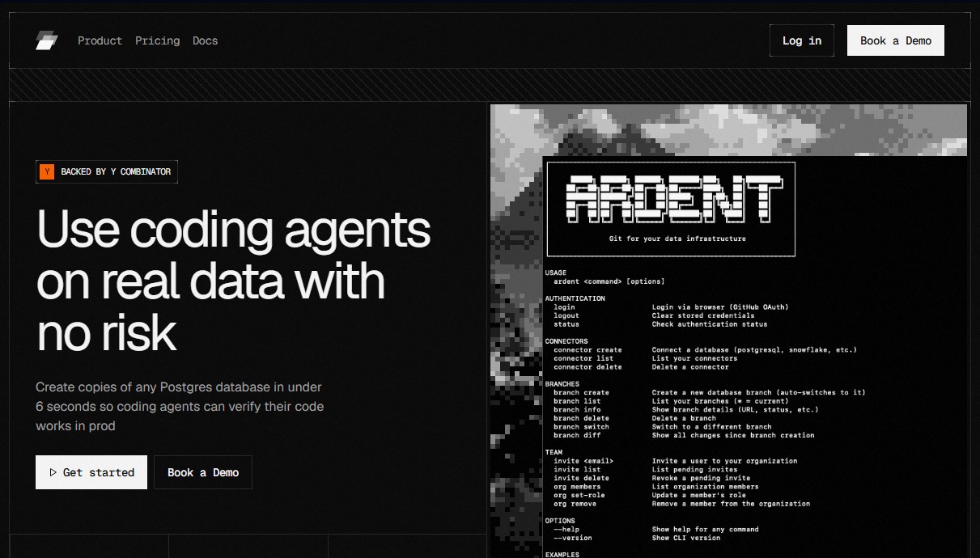Click the 'invite delete' command
The width and height of the screenshot is (980, 558).
coord(581,478)
